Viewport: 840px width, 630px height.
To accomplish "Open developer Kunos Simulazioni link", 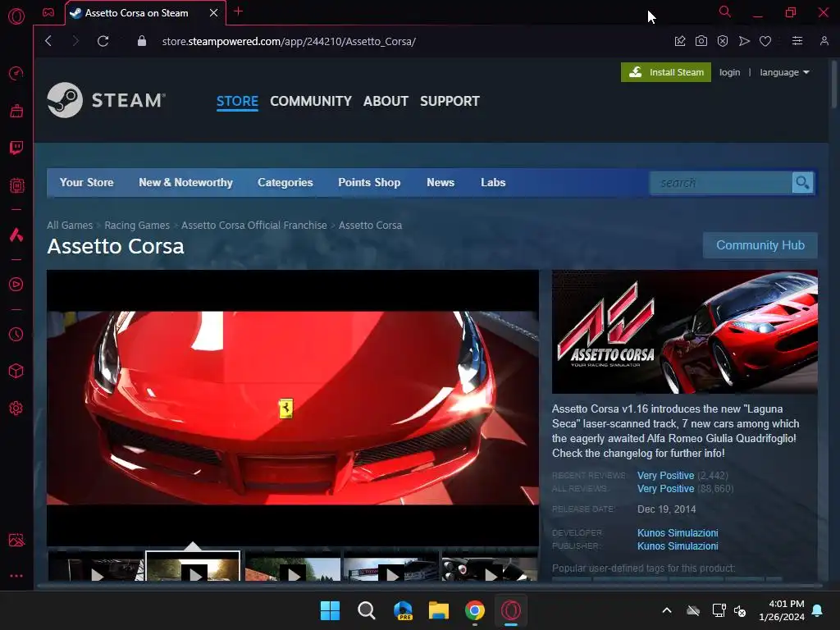I will (x=678, y=533).
